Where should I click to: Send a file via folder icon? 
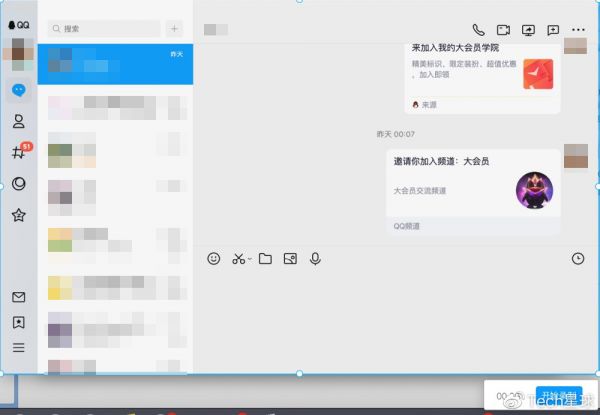[x=265, y=259]
